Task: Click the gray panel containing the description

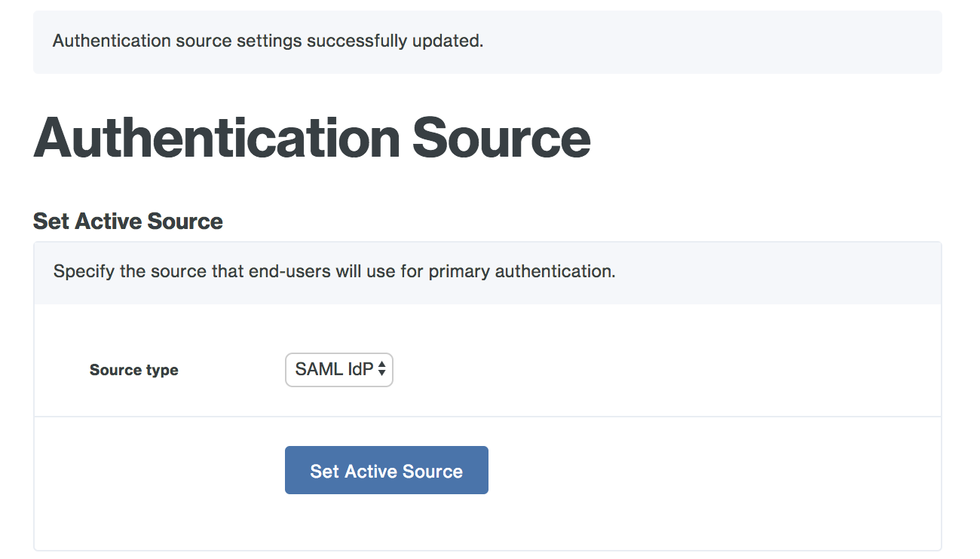Action: click(487, 273)
